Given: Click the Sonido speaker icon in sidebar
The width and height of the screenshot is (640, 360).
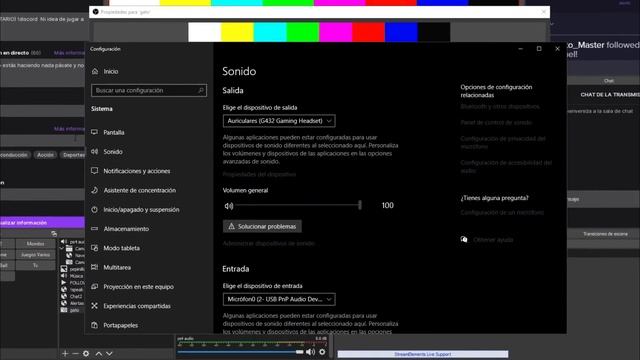Looking at the screenshot, I should click(95, 151).
